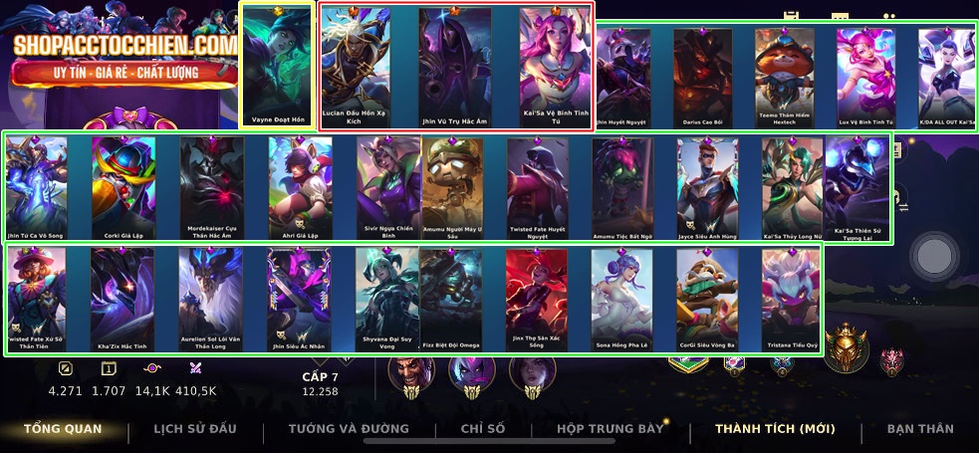Select the Teemo Thám Hiểm Hextech skin
The image size is (980, 453).
pyautogui.click(x=785, y=78)
